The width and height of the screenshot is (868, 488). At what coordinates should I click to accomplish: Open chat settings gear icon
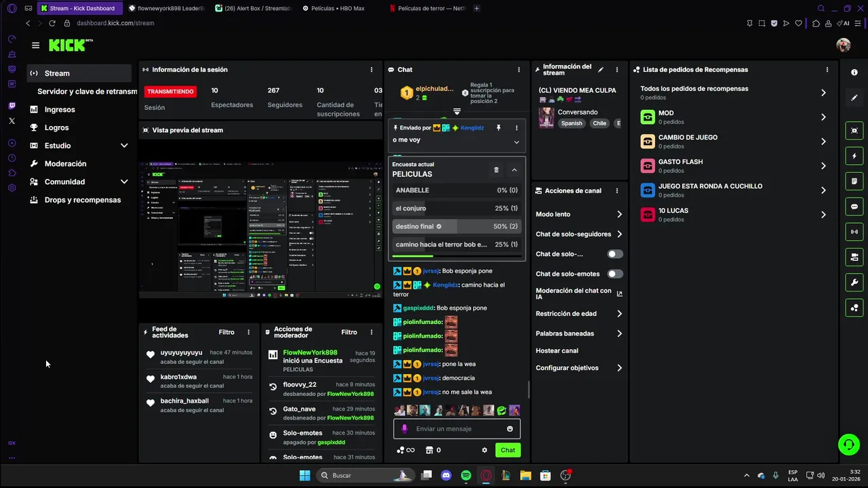click(x=484, y=450)
